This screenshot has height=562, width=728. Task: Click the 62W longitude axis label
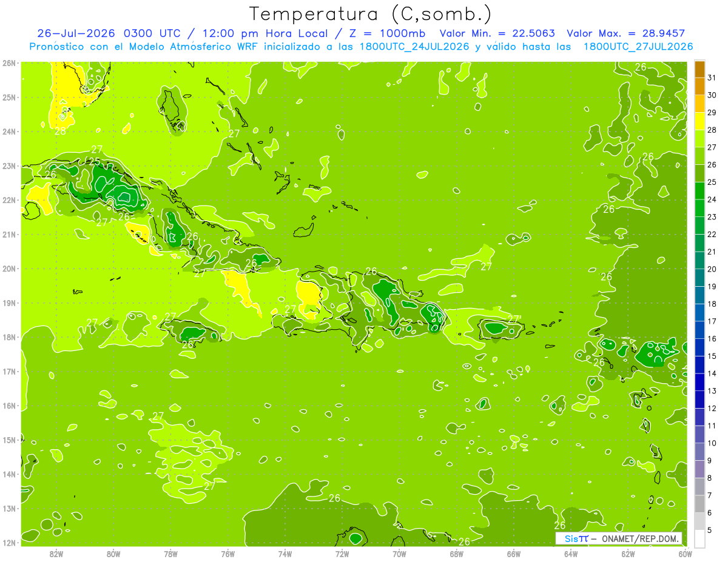[628, 554]
